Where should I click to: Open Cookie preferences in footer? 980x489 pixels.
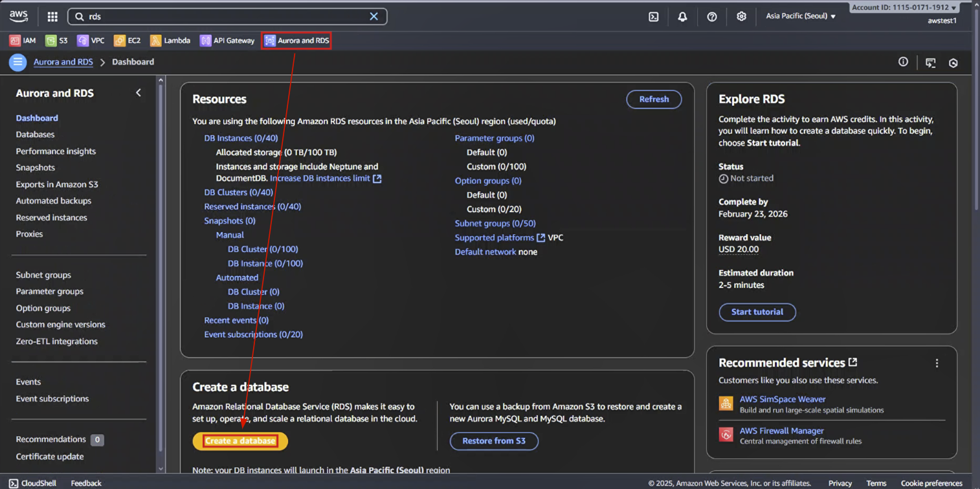931,483
